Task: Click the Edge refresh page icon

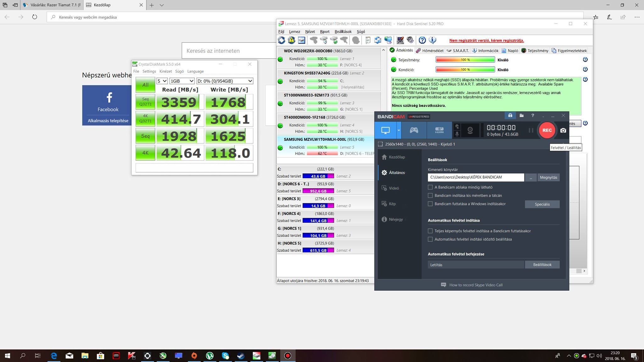Action: 35,17
